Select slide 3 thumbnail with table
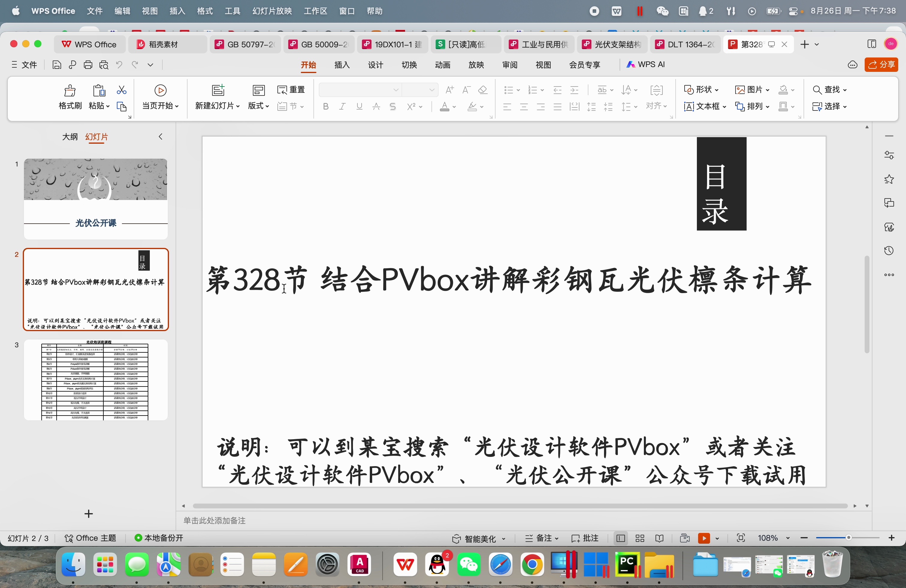 point(96,380)
